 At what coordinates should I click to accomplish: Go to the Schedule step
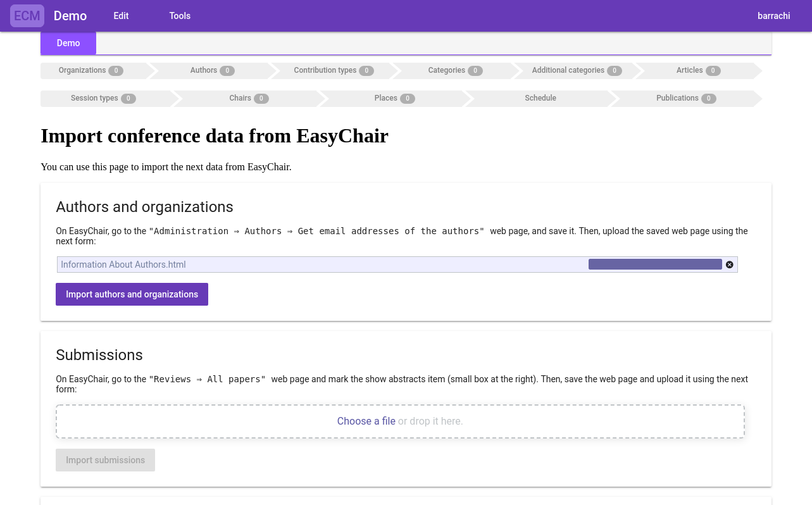[540, 98]
